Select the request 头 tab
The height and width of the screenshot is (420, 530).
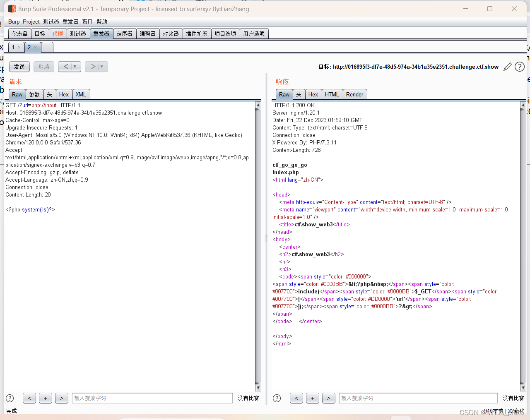[49, 94]
